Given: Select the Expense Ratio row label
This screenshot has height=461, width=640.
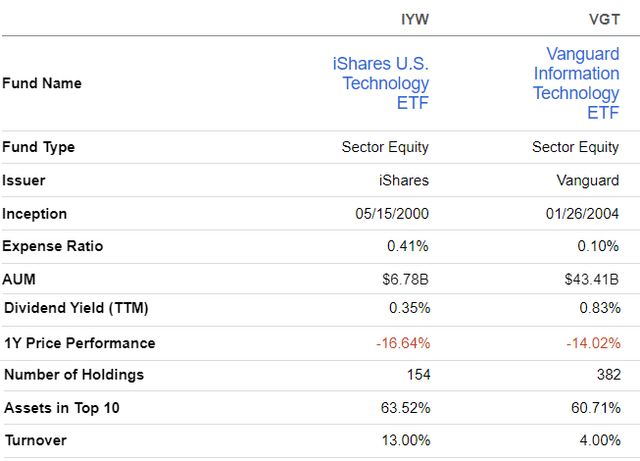Looking at the screenshot, I should point(52,246).
